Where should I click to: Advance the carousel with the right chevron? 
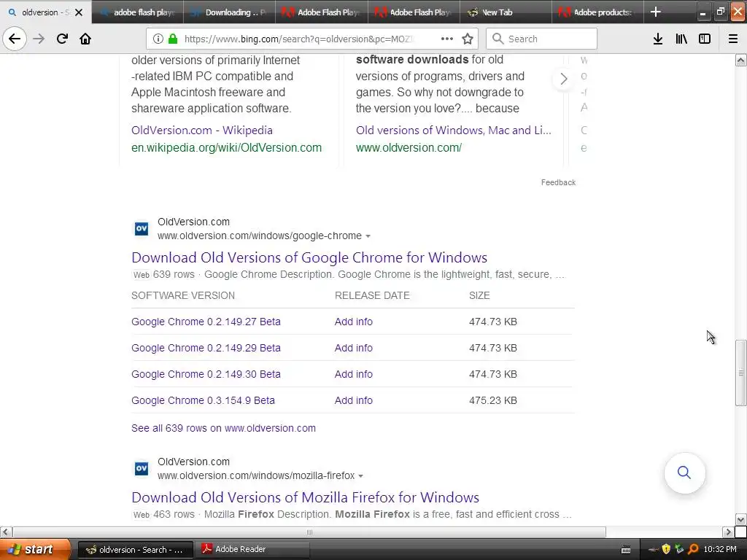(x=564, y=79)
